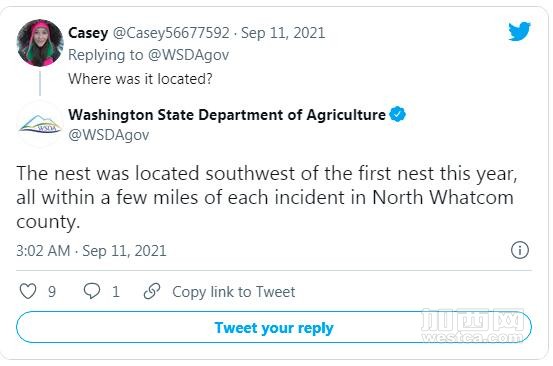Open the @Casey56677592 handle
This screenshot has height=366, width=553.
(171, 33)
